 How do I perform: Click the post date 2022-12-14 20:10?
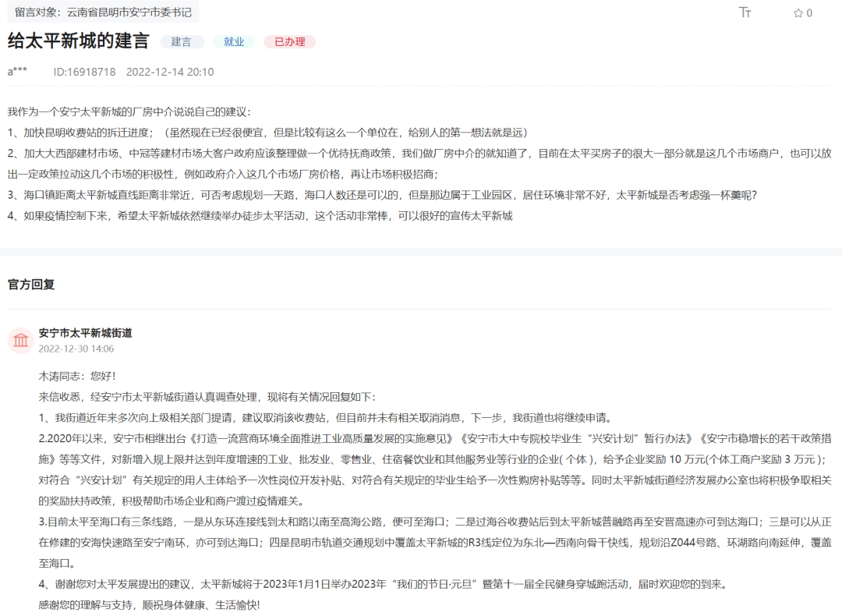(170, 72)
